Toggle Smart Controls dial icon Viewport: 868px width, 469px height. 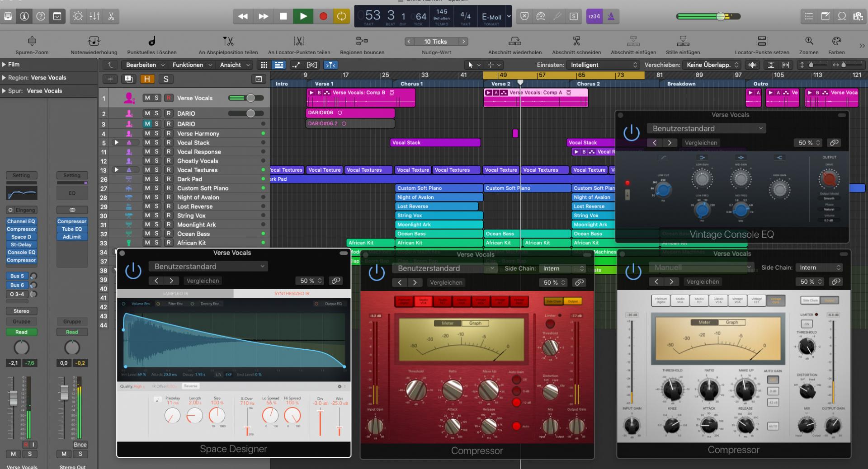pyautogui.click(x=78, y=16)
